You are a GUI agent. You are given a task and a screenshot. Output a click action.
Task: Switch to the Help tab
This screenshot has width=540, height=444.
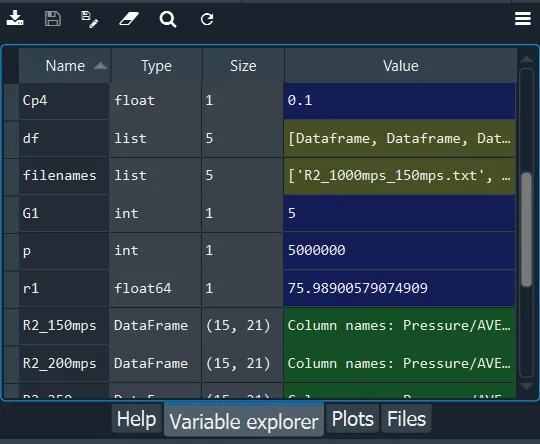(136, 419)
